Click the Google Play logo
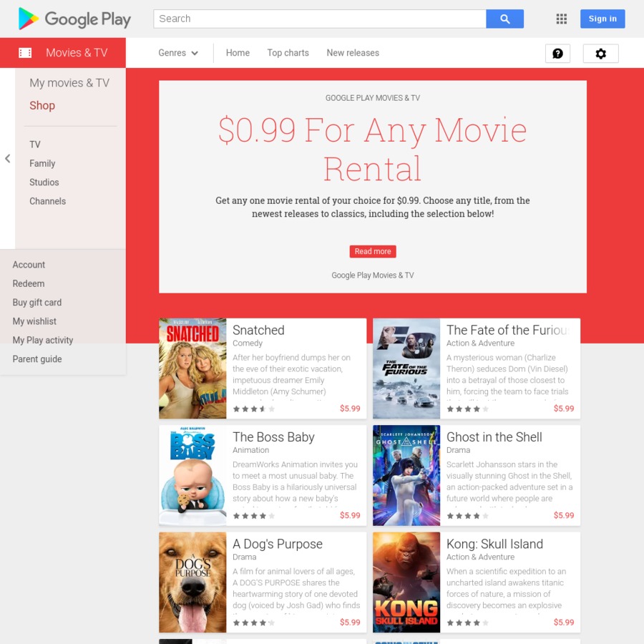Screen dimensions: 644x644 coord(74,19)
